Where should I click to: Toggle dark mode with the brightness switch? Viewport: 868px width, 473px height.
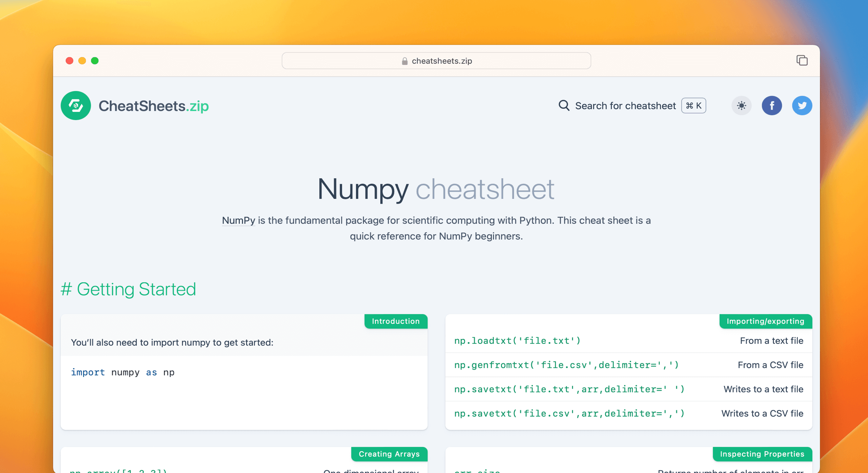[x=741, y=106]
